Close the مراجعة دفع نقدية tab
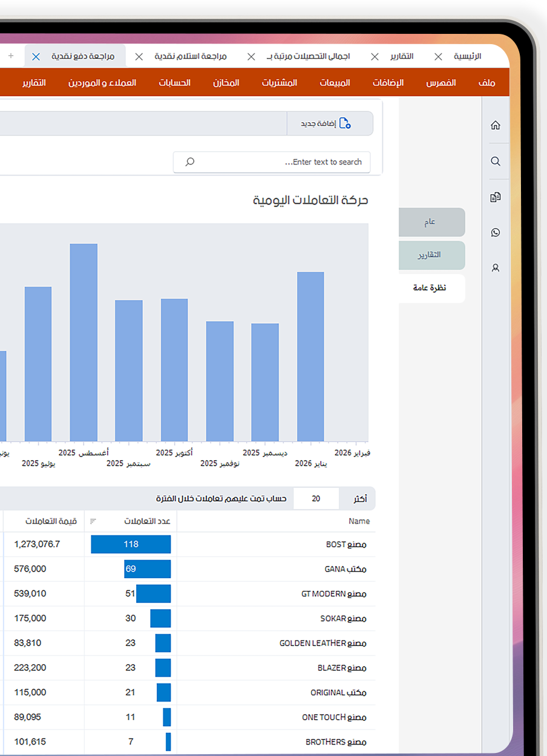547x756 pixels. coord(36,56)
